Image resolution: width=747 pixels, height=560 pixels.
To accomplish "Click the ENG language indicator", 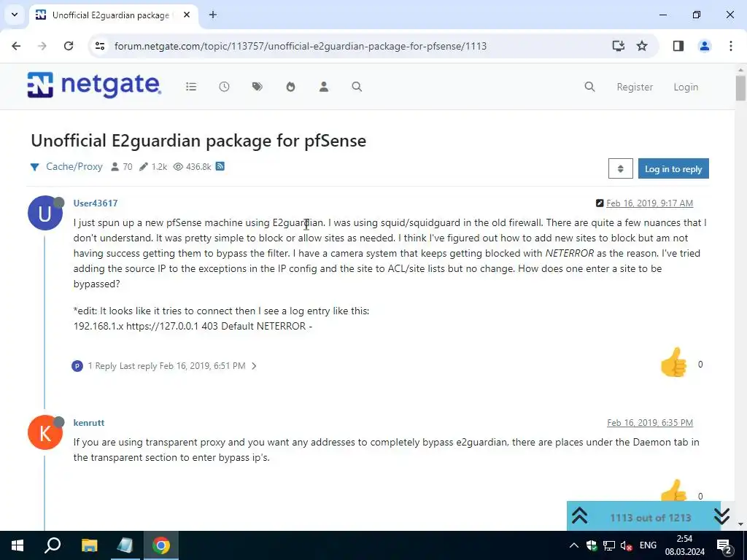I will [648, 545].
